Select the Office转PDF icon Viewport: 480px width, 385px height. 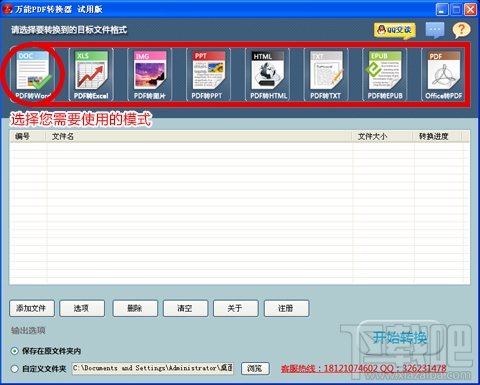tap(443, 74)
